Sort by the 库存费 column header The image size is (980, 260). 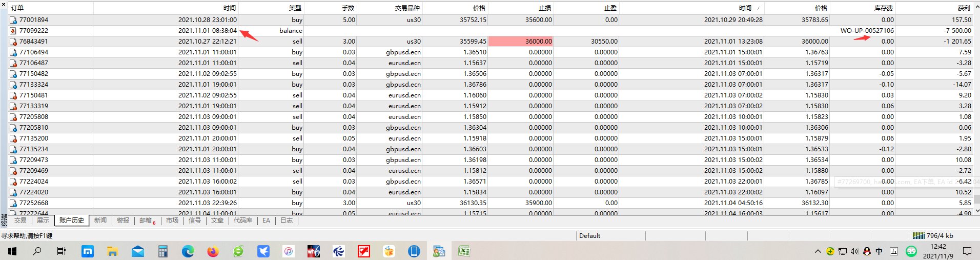pos(863,8)
